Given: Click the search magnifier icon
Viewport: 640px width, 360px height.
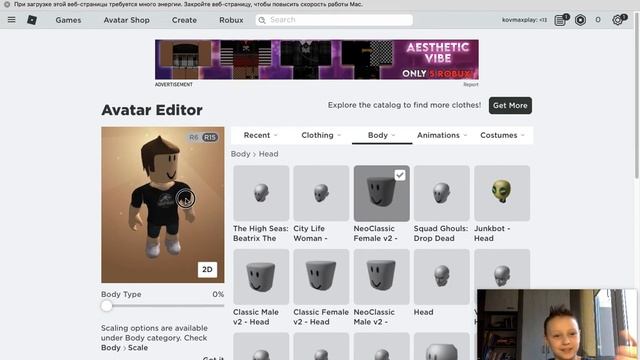Looking at the screenshot, I should click(262, 20).
